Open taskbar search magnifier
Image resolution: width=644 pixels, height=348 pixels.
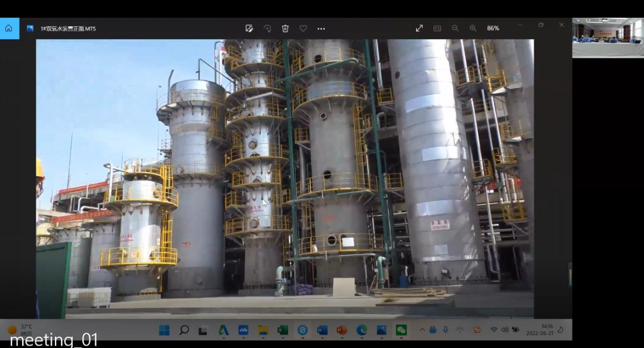pyautogui.click(x=184, y=330)
